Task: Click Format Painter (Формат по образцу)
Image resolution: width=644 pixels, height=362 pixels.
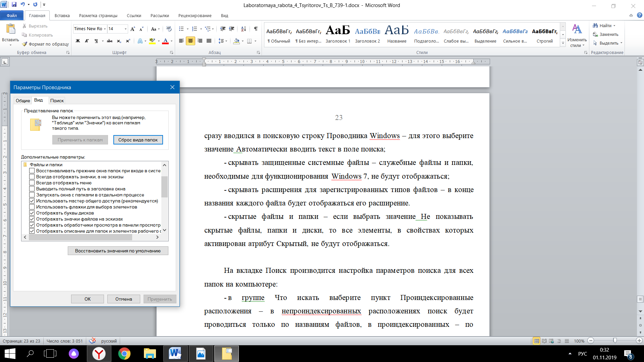Action: click(45, 44)
